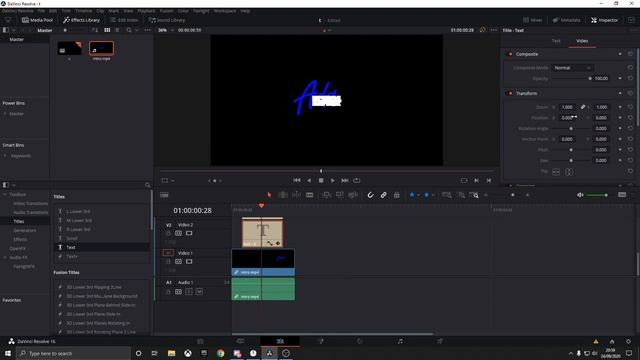Screen dimensions: 640x360
Task: Toggle the Inspector panel
Action: click(604, 20)
